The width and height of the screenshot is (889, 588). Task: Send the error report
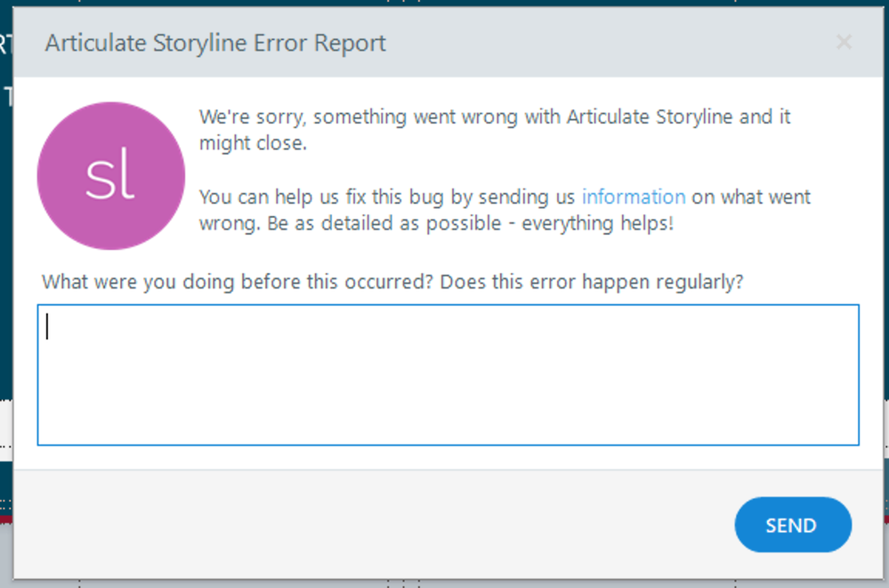(x=792, y=525)
